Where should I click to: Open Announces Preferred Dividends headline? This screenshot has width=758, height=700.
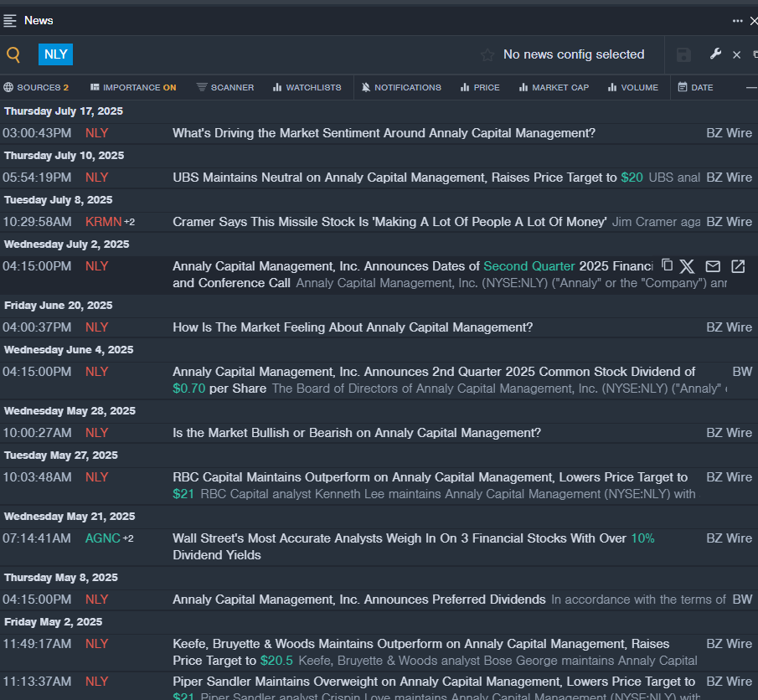pos(358,600)
